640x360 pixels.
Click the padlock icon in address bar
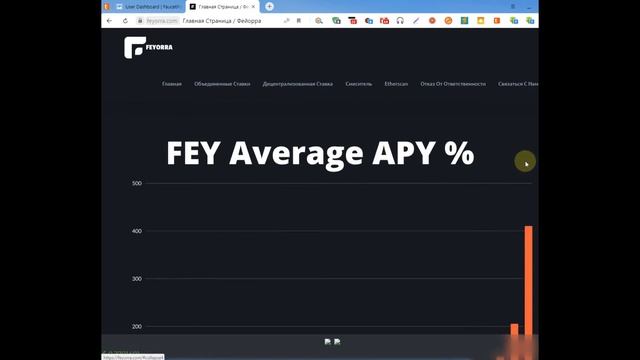pos(140,21)
